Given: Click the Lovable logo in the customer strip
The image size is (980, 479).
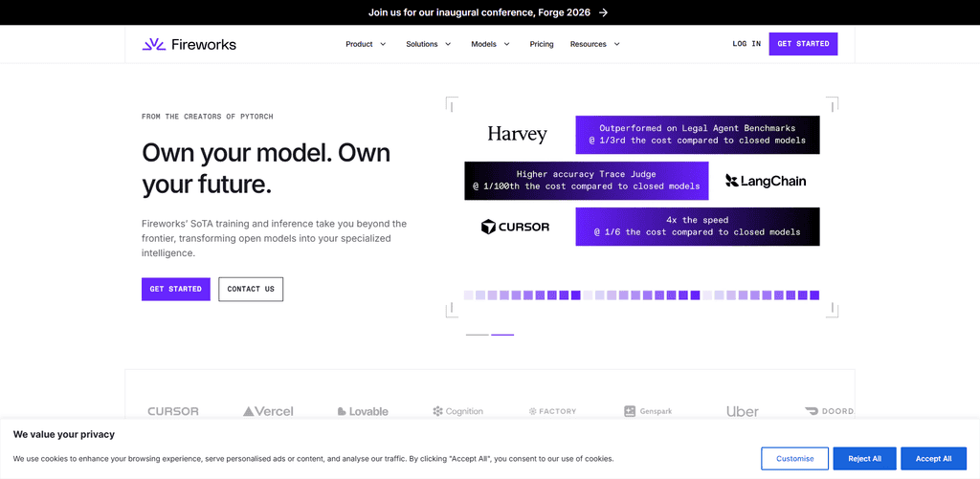Looking at the screenshot, I should [363, 411].
